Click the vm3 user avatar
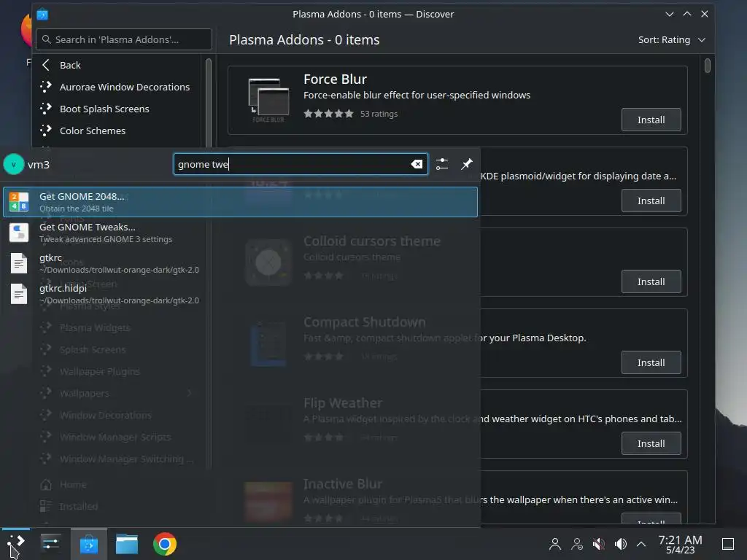Screen dimensions: 747x560 (x=14, y=164)
